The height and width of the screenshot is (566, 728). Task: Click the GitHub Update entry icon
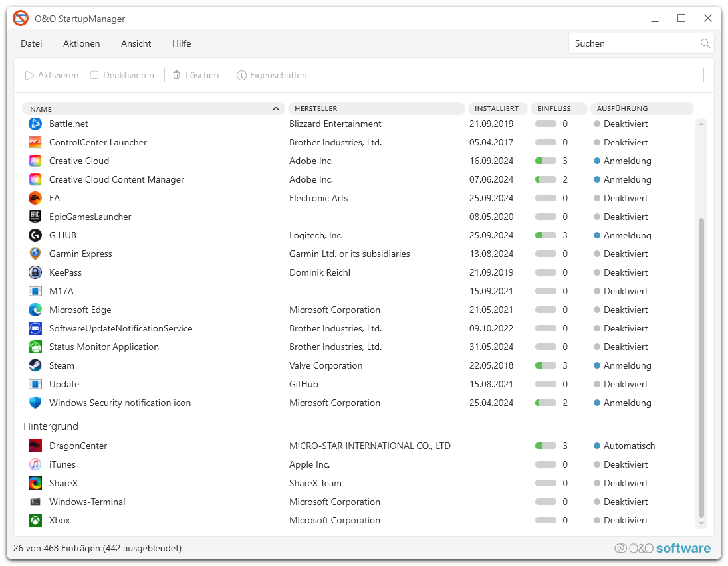click(35, 384)
